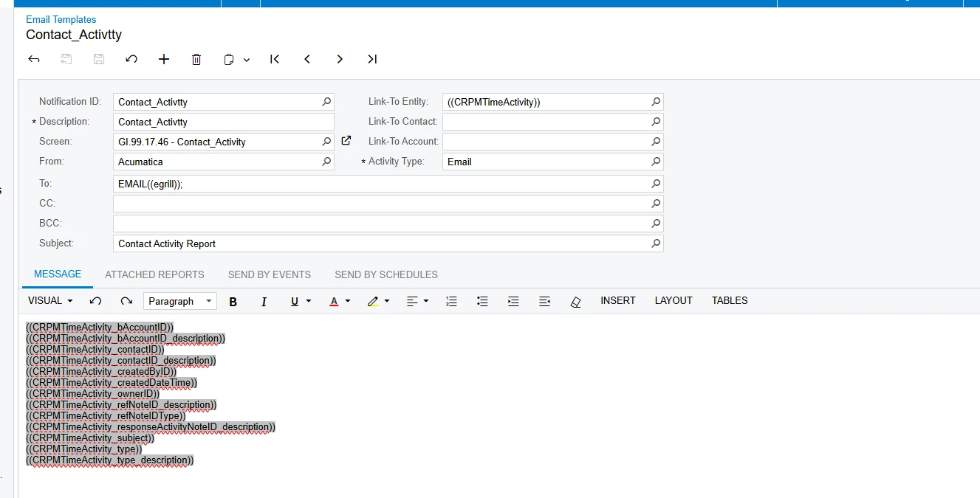
Task: Increase the paragraph indent
Action: point(514,301)
